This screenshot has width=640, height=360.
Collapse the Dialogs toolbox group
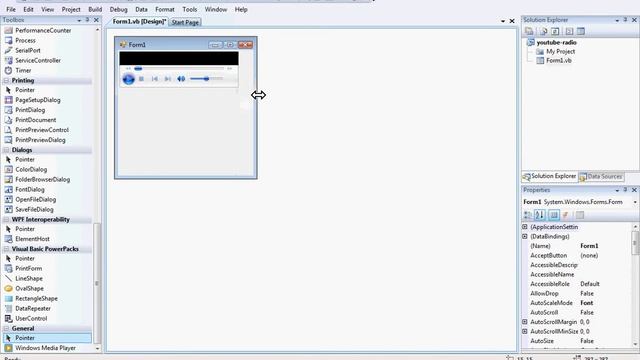coord(7,150)
